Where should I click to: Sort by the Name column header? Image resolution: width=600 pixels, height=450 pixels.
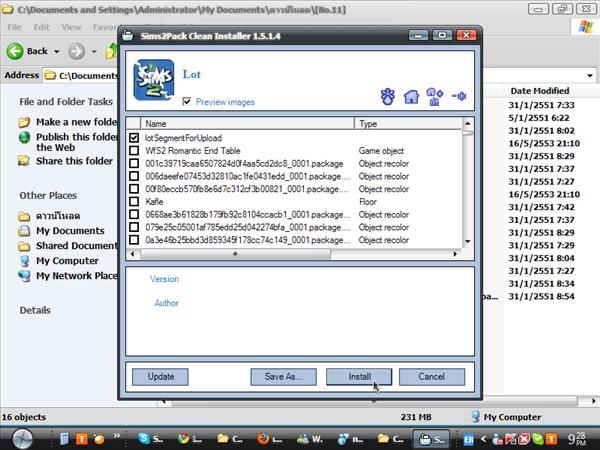coord(248,124)
